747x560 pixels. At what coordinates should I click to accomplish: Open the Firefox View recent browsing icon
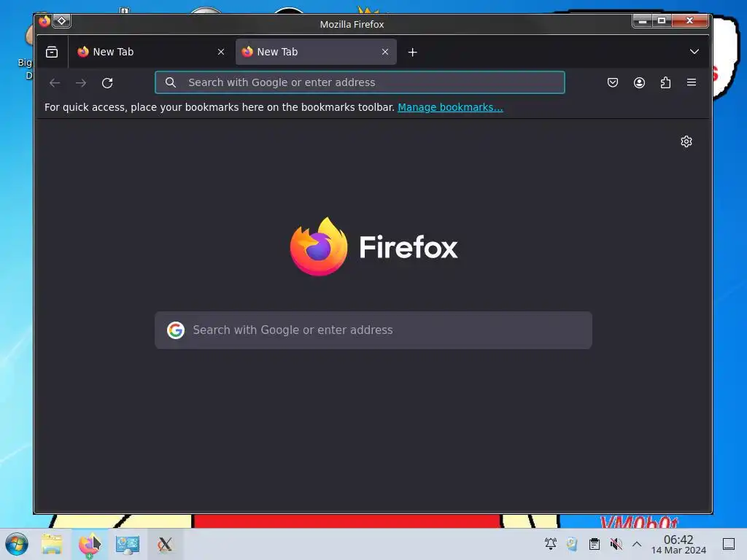click(x=52, y=52)
